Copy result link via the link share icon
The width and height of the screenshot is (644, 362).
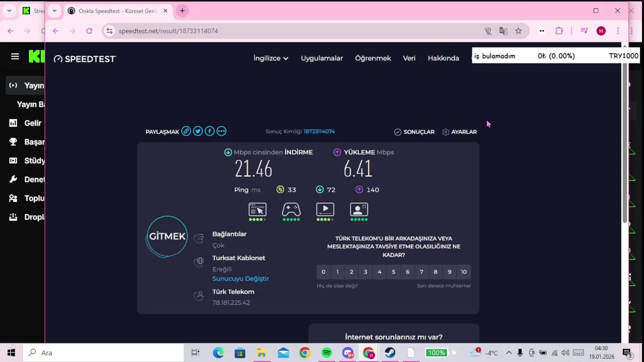pos(186,131)
